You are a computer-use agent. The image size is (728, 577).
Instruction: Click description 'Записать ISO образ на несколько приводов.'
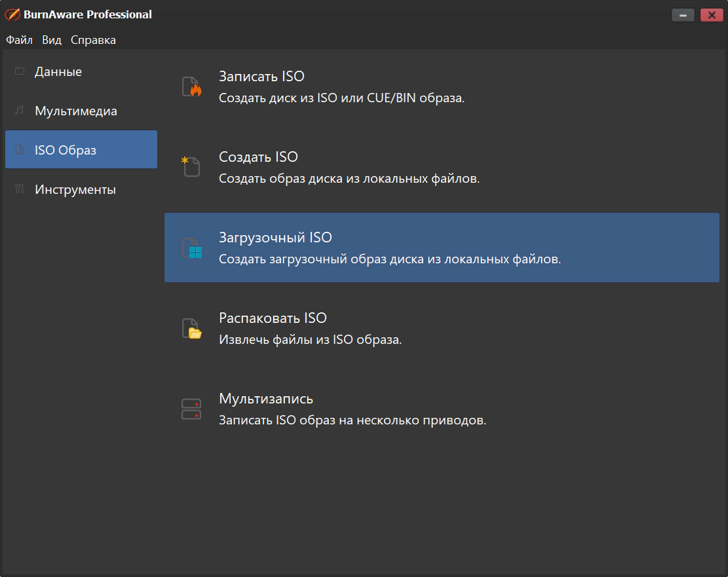coord(353,420)
